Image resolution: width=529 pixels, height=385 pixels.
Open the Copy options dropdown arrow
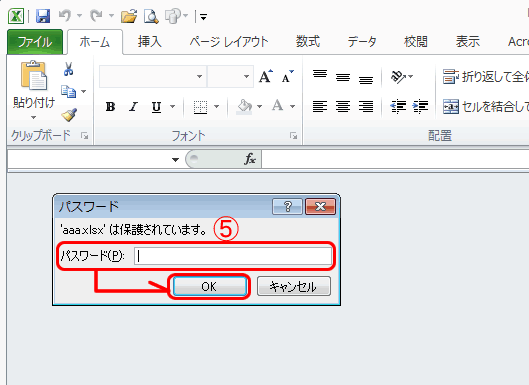click(x=83, y=91)
